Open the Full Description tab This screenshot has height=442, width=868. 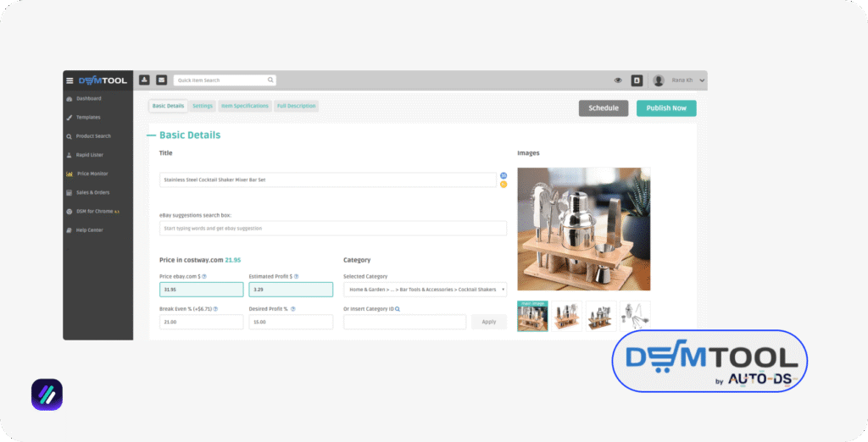296,106
